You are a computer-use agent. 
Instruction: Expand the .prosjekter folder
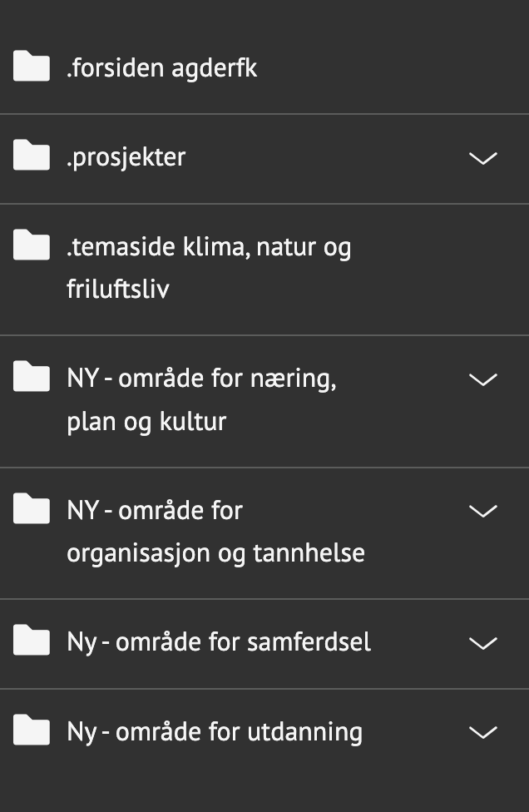[x=482, y=158]
